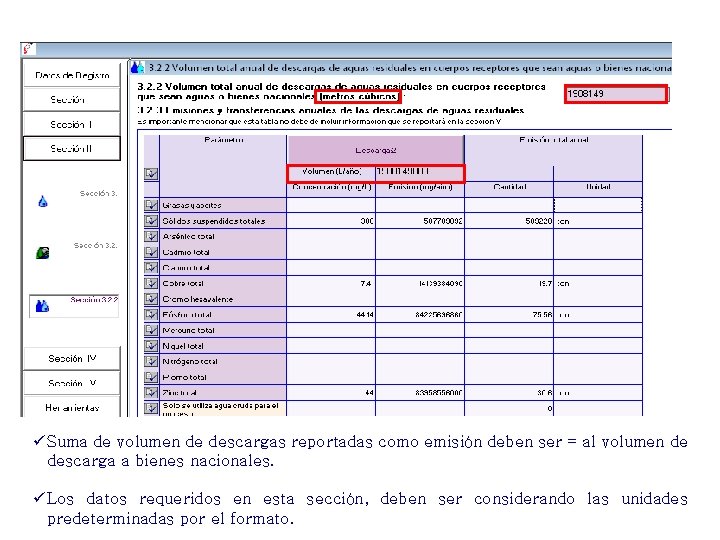
Task: Click the row icon beside Plomo total
Action: 151,377
